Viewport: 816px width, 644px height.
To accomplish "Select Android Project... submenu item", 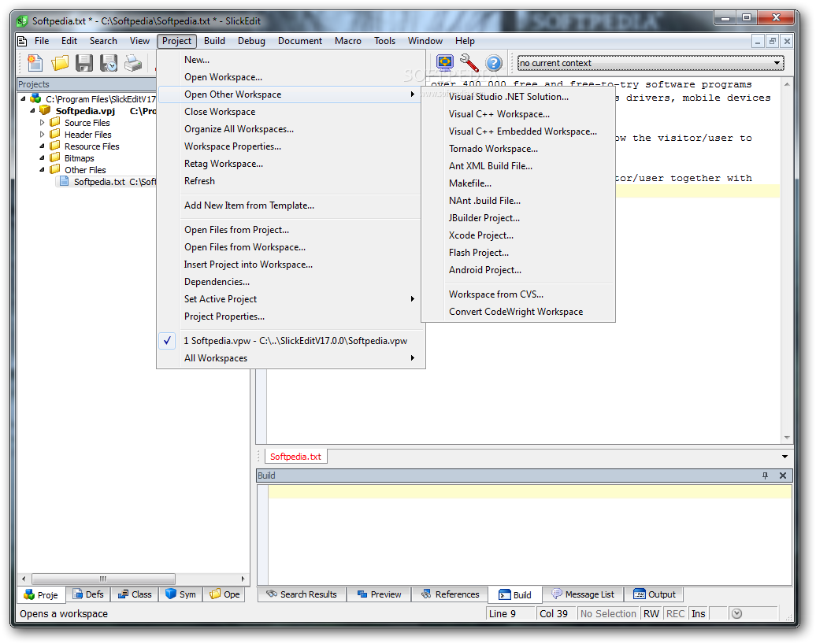I will click(x=518, y=270).
